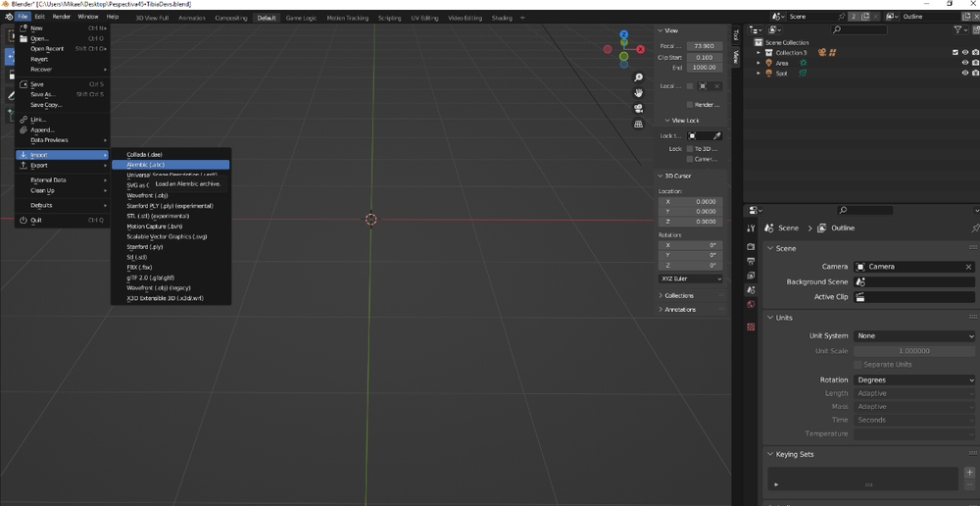Open the Unit System dropdown
The height and width of the screenshot is (506, 980).
point(914,336)
